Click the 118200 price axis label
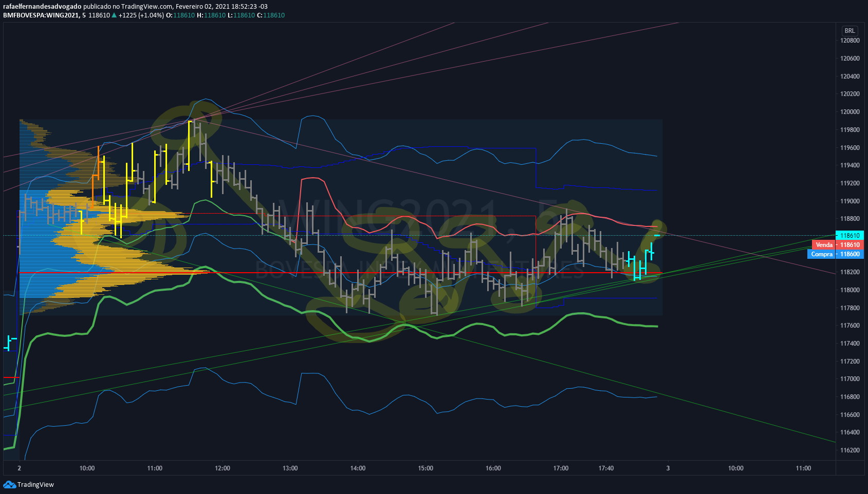The image size is (868, 494). tap(850, 272)
